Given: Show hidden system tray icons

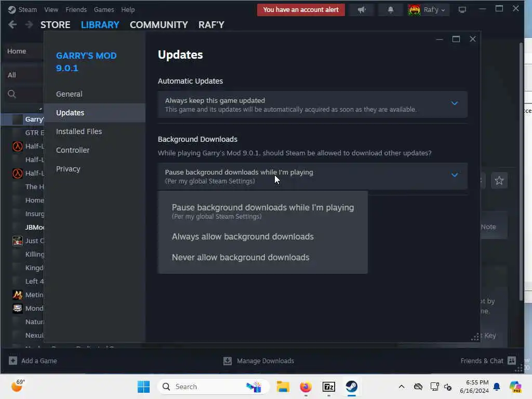Looking at the screenshot, I should [x=402, y=387].
